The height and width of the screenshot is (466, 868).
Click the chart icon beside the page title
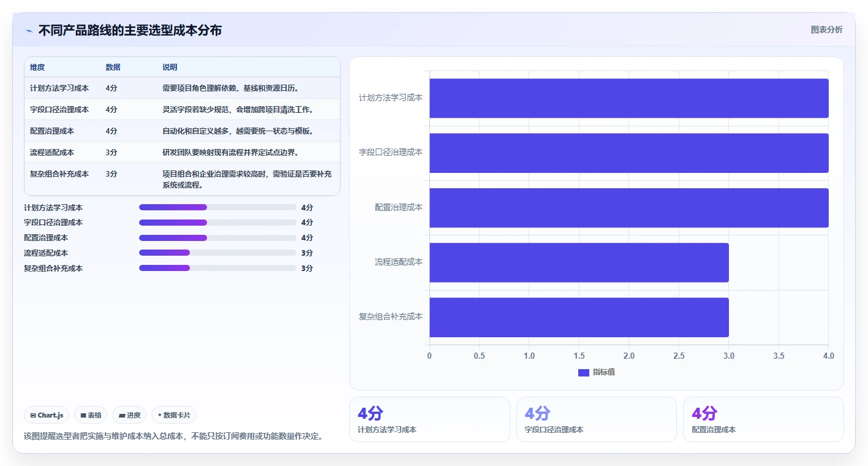(29, 31)
